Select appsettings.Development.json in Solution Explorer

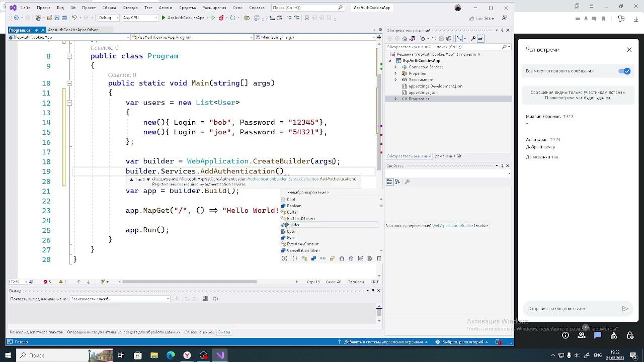point(436,86)
